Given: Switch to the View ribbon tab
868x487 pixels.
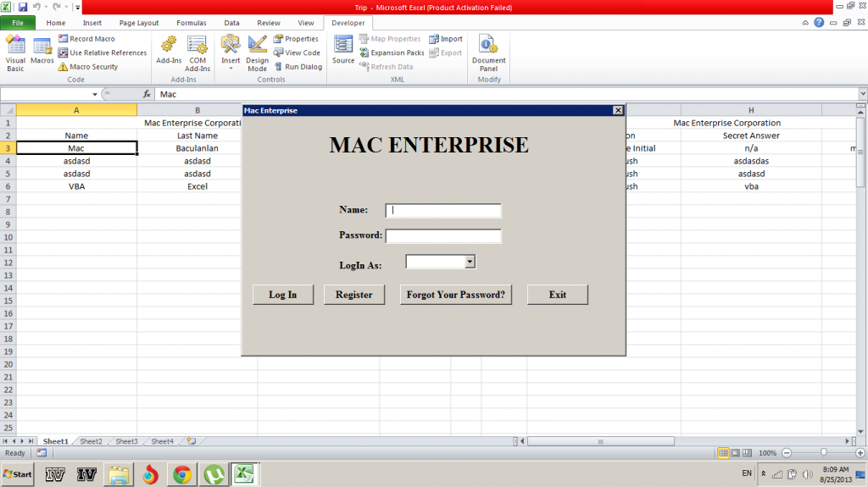Looking at the screenshot, I should 305,23.
